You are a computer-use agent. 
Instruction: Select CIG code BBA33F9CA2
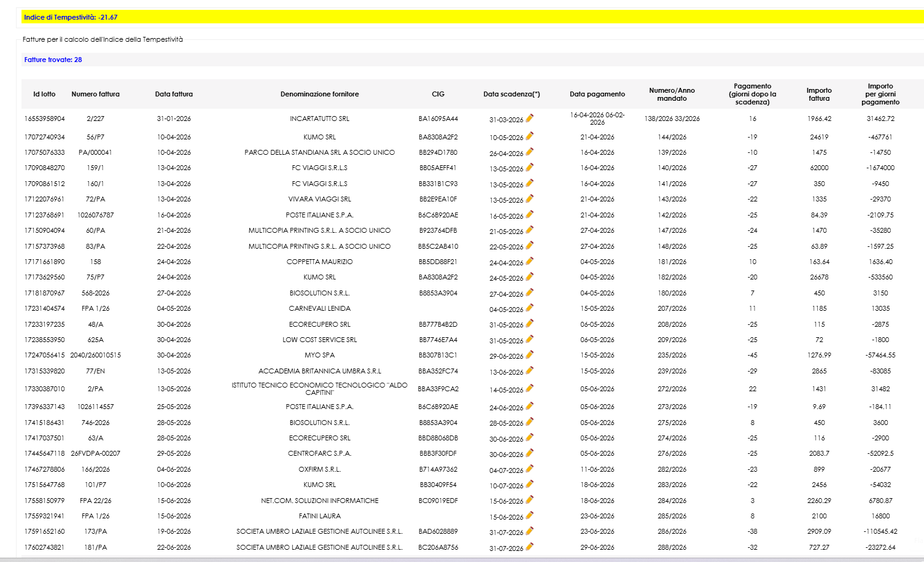coord(438,389)
